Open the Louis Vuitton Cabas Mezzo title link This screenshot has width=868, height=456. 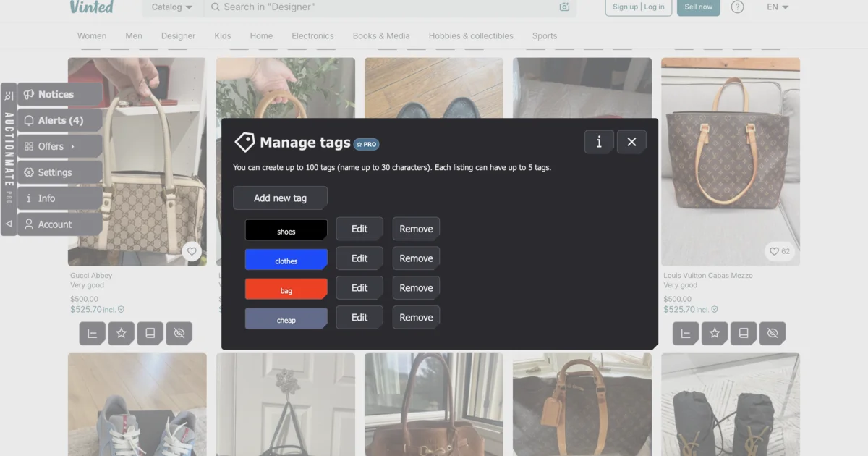[x=708, y=276]
